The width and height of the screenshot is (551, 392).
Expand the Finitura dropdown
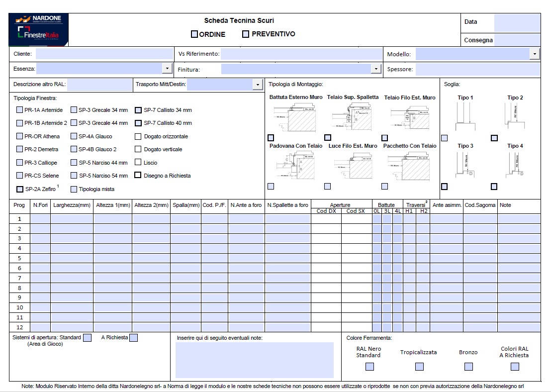pyautogui.click(x=376, y=69)
